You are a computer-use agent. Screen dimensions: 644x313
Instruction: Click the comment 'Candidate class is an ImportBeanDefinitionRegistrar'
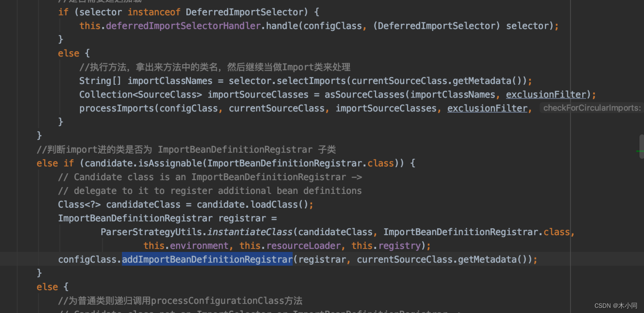point(210,177)
